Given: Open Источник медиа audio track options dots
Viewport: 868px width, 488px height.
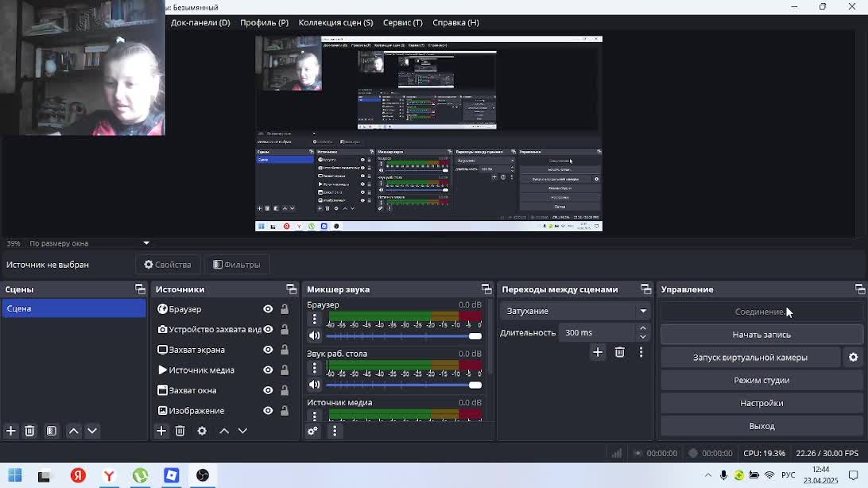Looking at the screenshot, I should (x=315, y=416).
